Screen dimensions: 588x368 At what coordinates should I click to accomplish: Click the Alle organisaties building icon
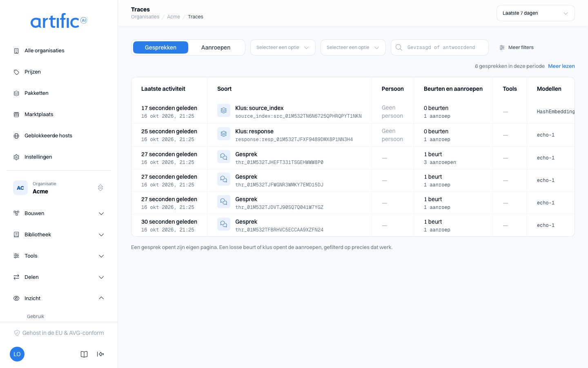click(x=16, y=51)
